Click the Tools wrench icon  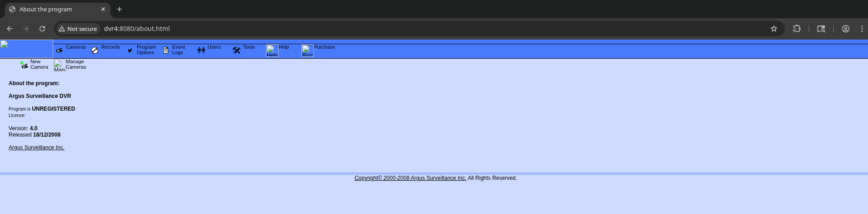coord(237,50)
